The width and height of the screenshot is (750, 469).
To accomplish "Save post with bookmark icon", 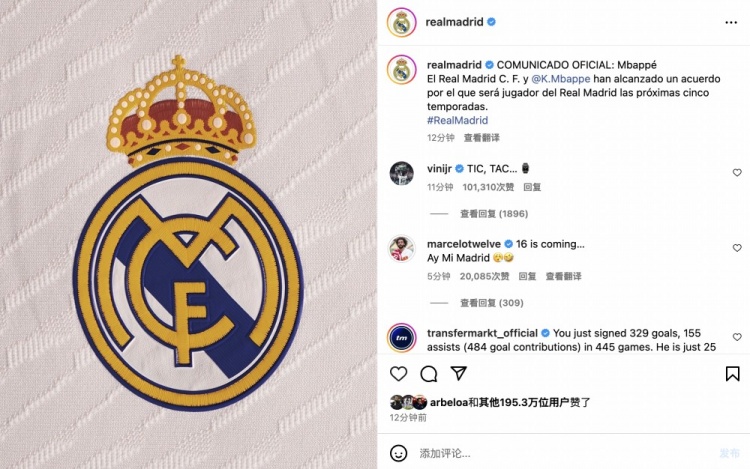I will click(732, 373).
